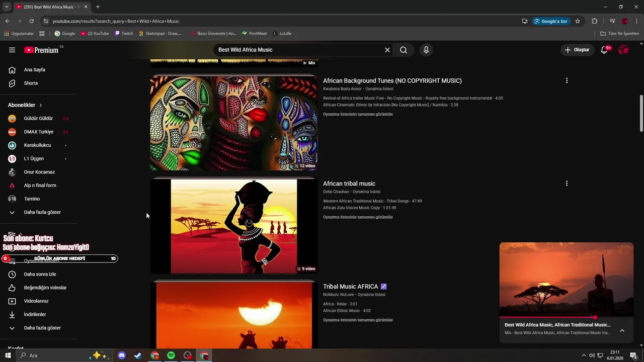The height and width of the screenshot is (362, 644).
Task: Open NoMusic NoLove channel link
Action: [338, 295]
